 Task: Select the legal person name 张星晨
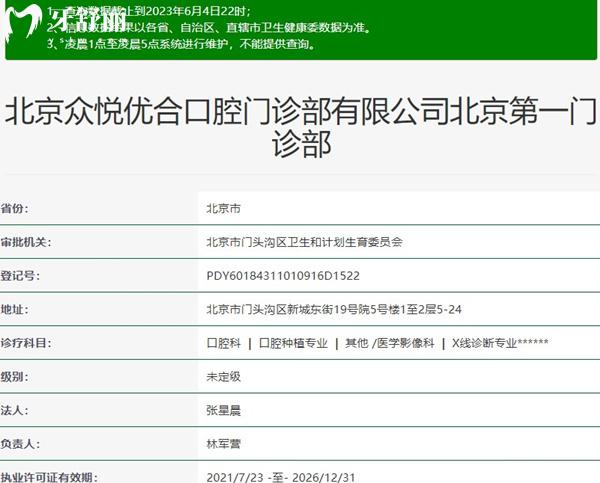[223, 410]
